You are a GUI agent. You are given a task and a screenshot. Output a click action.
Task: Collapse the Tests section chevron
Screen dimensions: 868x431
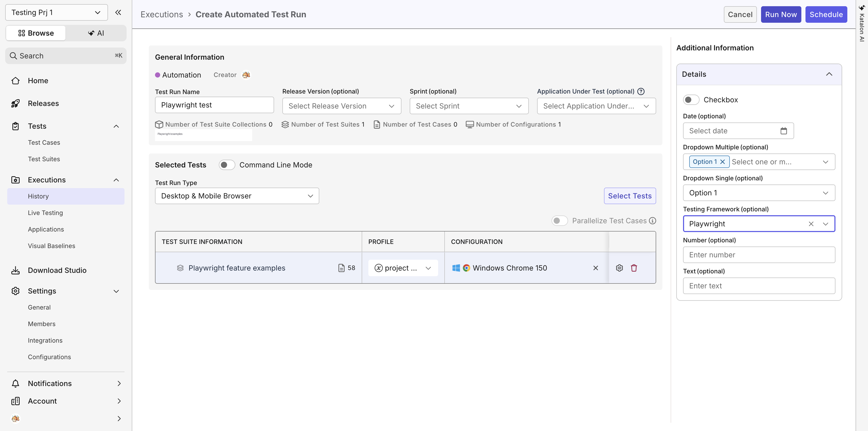(116, 126)
